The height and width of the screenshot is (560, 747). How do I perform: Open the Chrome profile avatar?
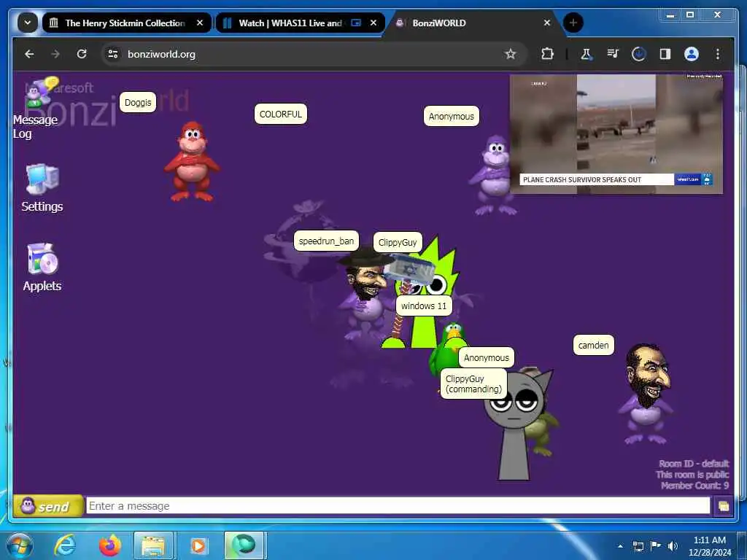[692, 54]
